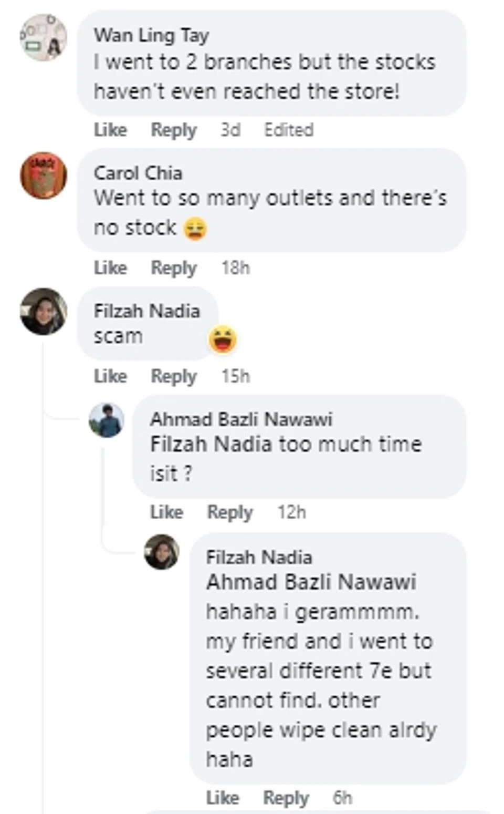Like Carol Chia's comment
The width and height of the screenshot is (504, 814).
point(110,268)
